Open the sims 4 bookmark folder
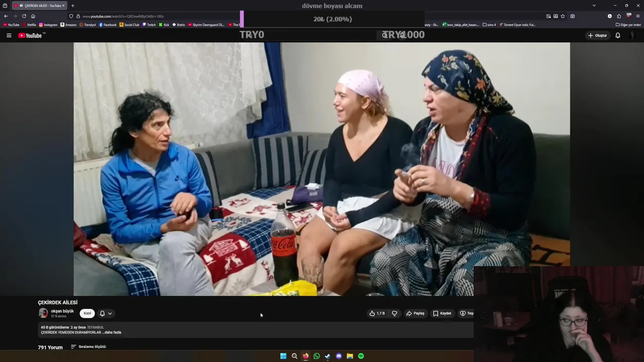The image size is (644, 362). click(x=489, y=25)
